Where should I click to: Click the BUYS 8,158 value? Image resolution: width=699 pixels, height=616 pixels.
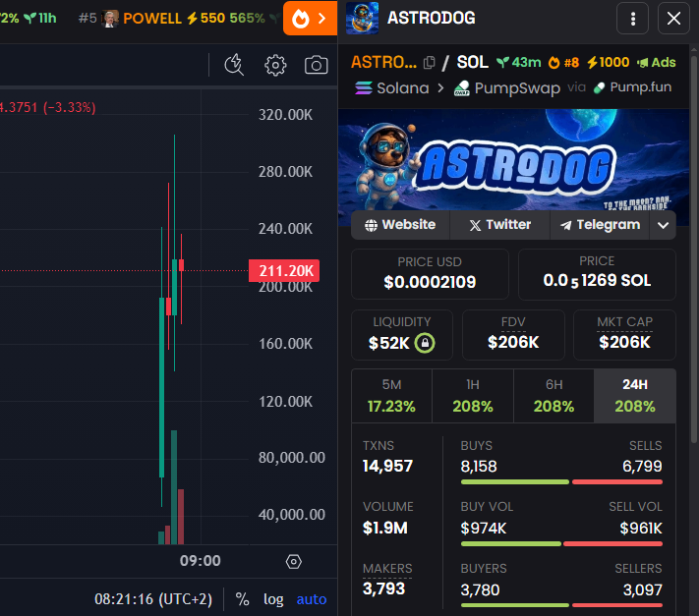(x=479, y=467)
